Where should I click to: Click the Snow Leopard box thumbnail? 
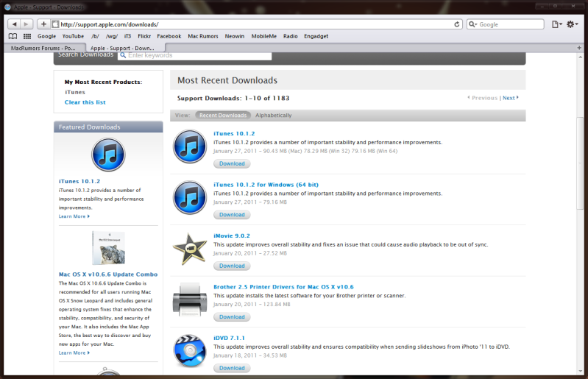pos(109,248)
